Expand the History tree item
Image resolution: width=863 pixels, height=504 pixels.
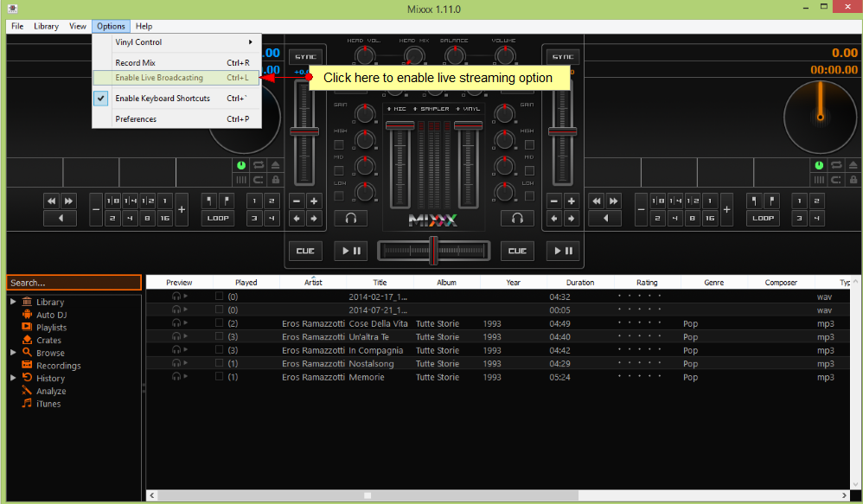(x=13, y=378)
